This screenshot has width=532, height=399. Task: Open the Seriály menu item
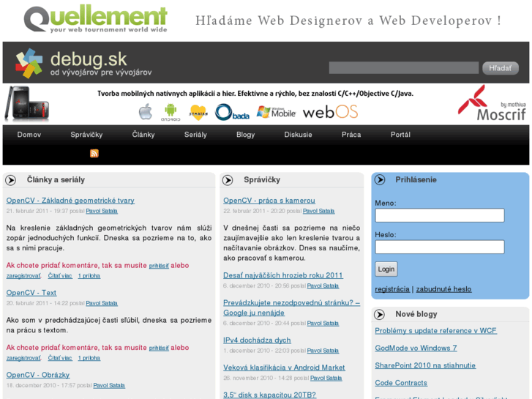[195, 135]
